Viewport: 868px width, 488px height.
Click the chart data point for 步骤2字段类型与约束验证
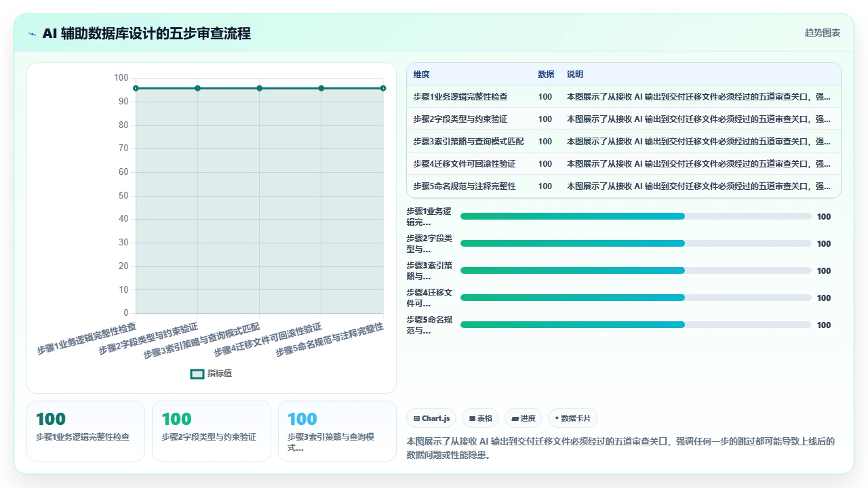click(197, 88)
